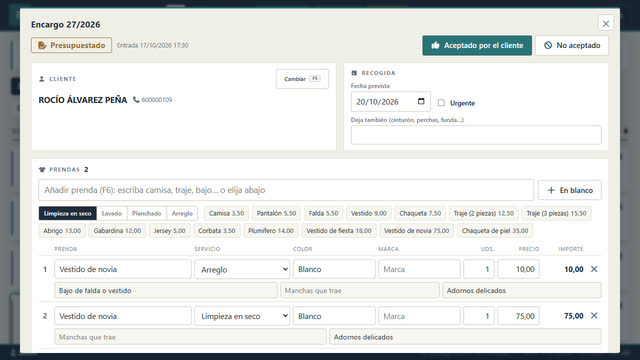Image resolution: width=640 pixels, height=360 pixels.
Task: Click client name ROCÍO ÁLVAREZ PEÑA
Action: 83,100
